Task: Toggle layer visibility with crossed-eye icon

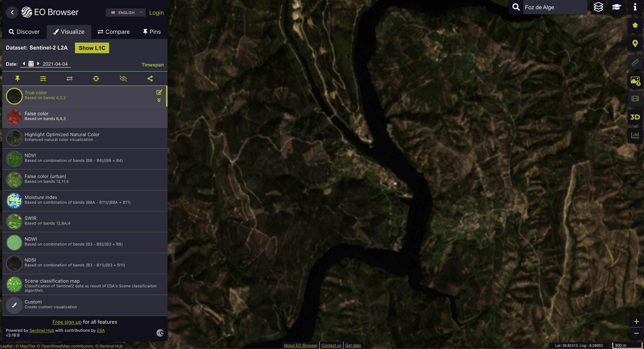Action: [123, 79]
